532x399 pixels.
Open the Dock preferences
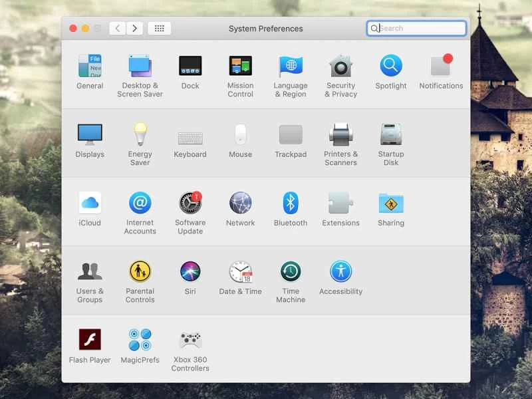coord(190,68)
